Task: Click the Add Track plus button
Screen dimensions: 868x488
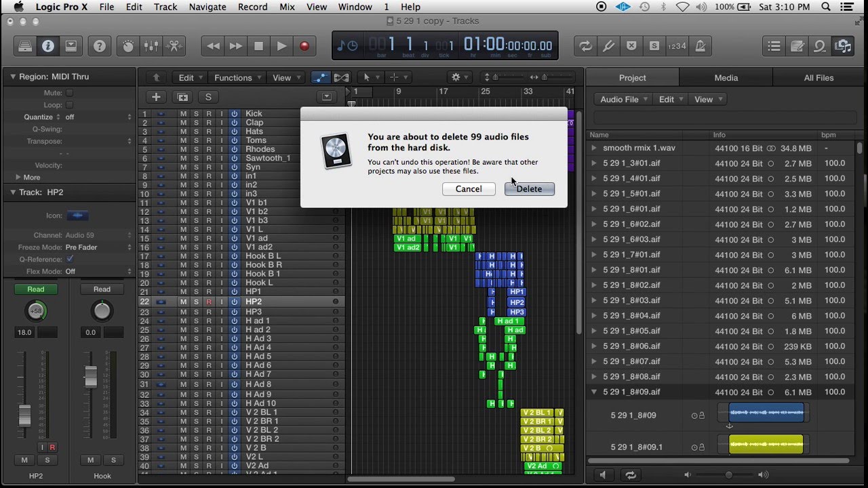Action: click(x=156, y=97)
